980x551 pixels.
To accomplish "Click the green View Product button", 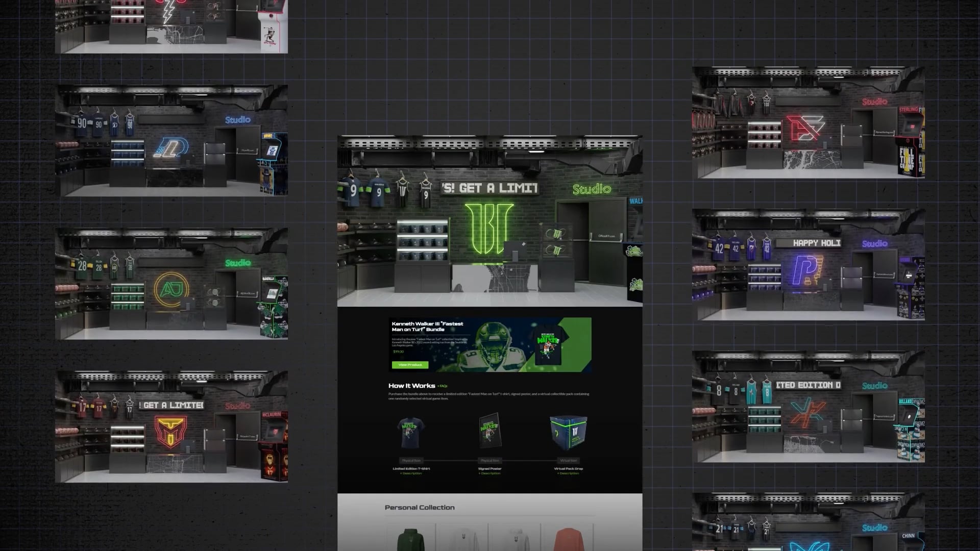I will click(x=410, y=365).
